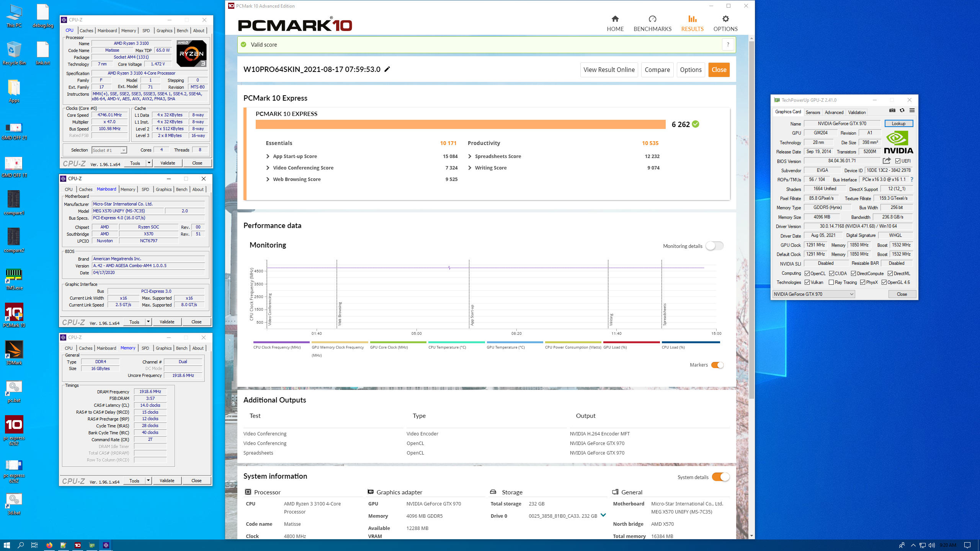The height and width of the screenshot is (551, 980).
Task: Toggle Monitoring details switch
Action: (714, 246)
